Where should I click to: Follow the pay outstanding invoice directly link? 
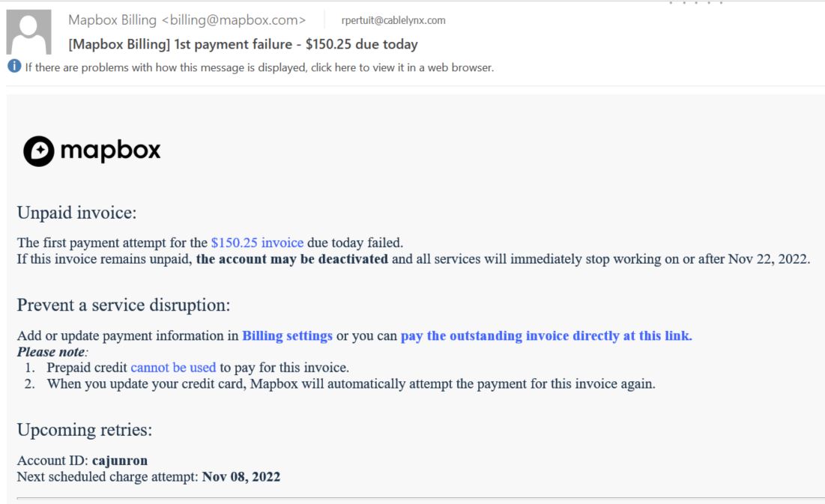click(x=546, y=336)
